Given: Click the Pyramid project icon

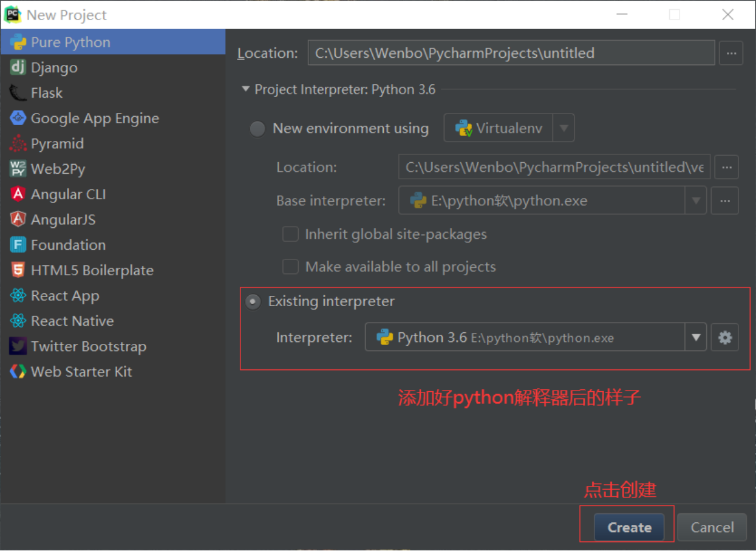Looking at the screenshot, I should [18, 143].
